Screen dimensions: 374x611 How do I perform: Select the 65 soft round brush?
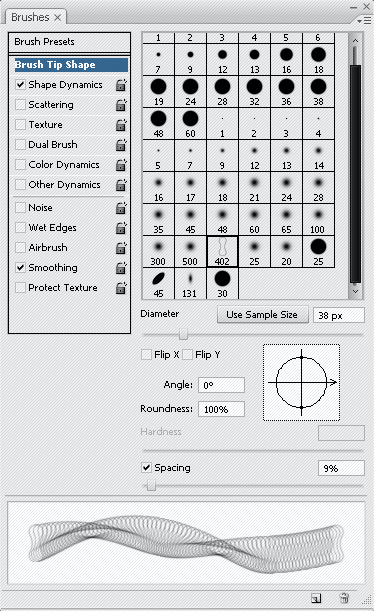(286, 220)
